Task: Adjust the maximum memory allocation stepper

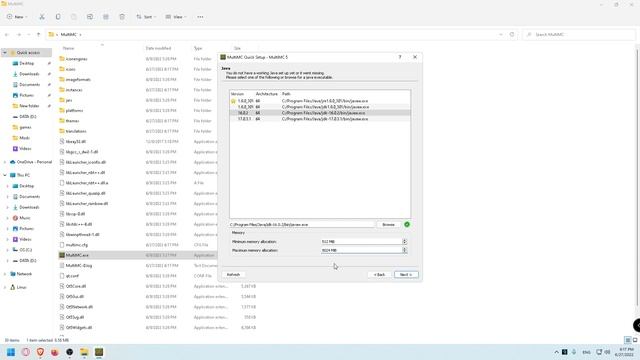Action: (404, 250)
